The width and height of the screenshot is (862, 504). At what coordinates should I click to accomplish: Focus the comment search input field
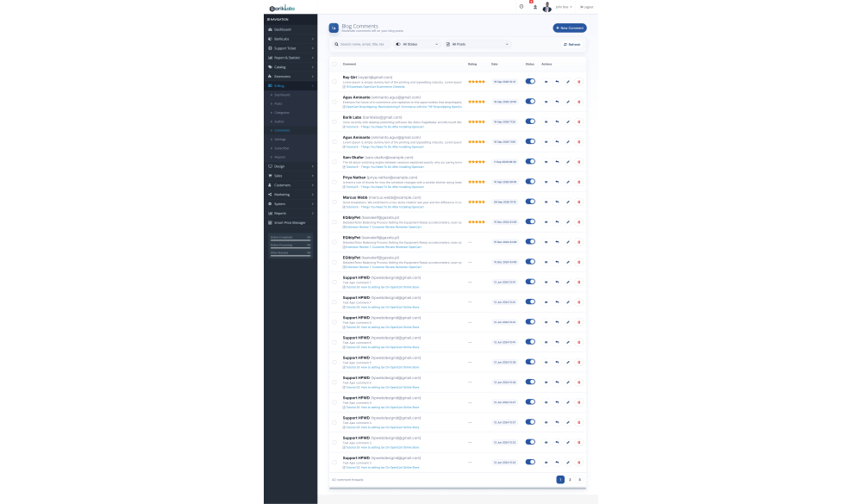(362, 44)
